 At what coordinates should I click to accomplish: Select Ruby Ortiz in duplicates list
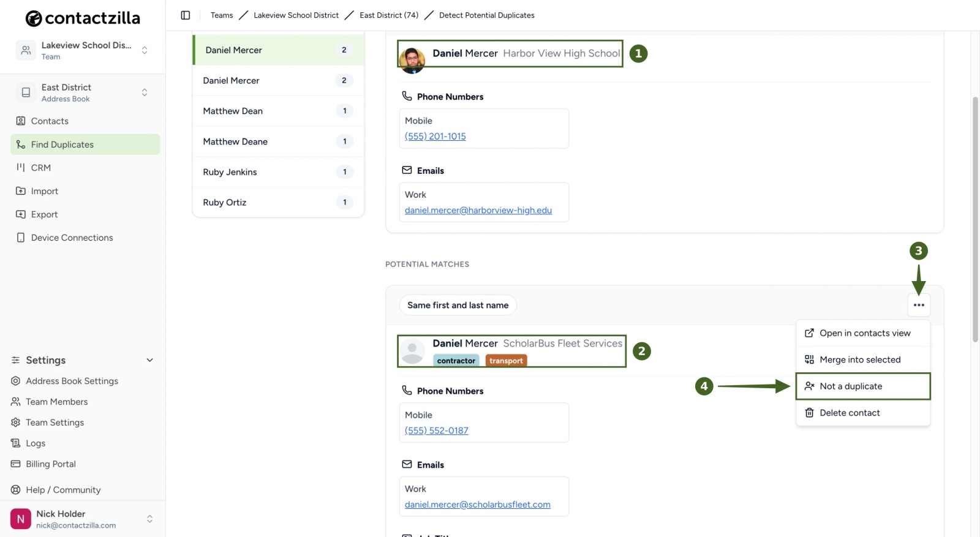point(279,203)
